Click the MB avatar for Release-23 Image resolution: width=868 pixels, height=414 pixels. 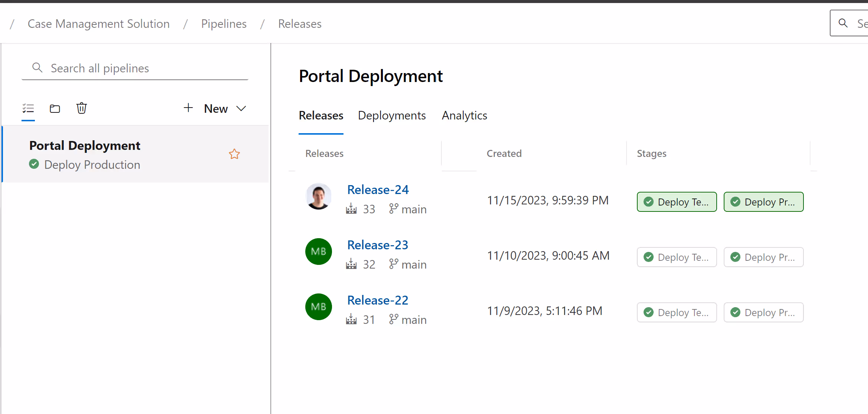(318, 252)
